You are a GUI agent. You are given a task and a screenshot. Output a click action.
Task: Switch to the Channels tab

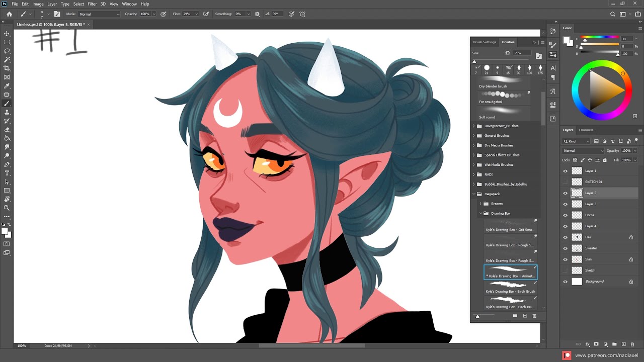(586, 130)
